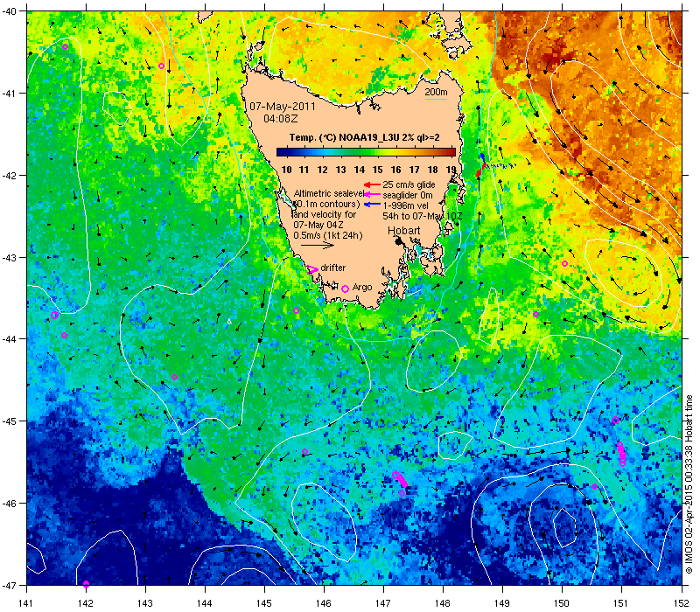Click the 'seaglider 0m' legend text
700x612 pixels.
(x=408, y=195)
